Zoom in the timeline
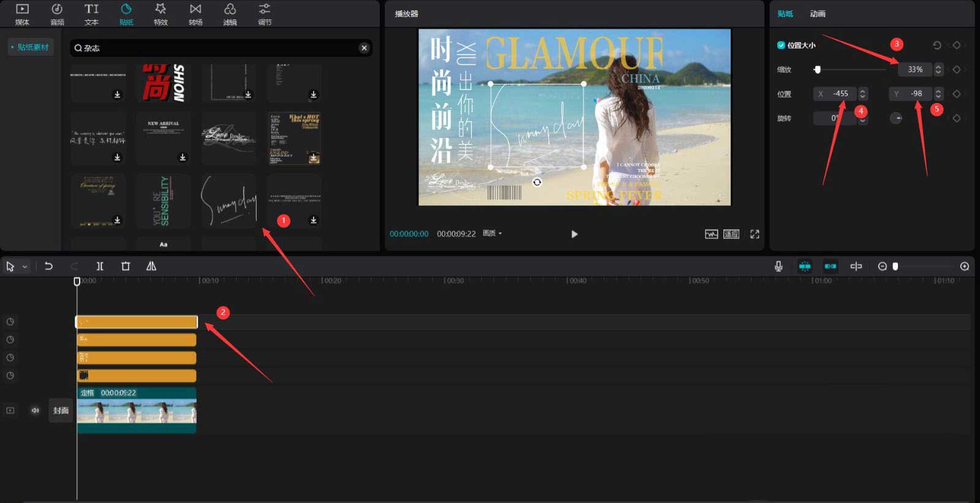The height and width of the screenshot is (503, 980). click(965, 267)
